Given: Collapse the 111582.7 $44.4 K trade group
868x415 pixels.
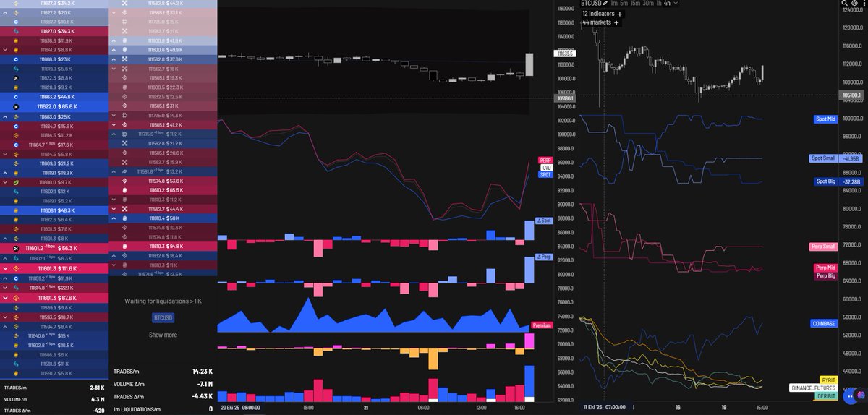Looking at the screenshot, I should (114, 209).
